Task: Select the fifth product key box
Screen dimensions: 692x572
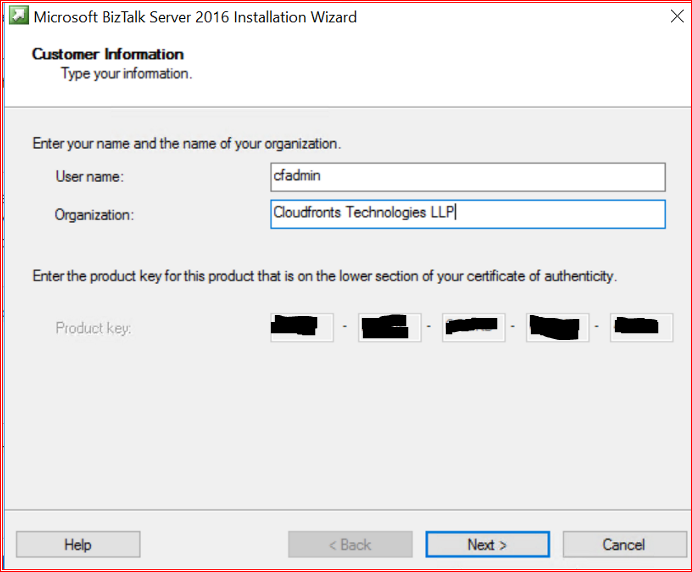Action: coord(641,327)
